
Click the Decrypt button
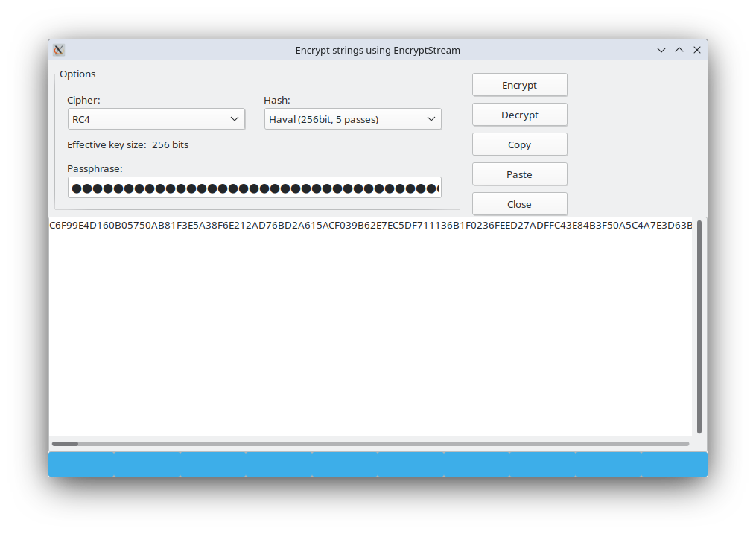[520, 115]
